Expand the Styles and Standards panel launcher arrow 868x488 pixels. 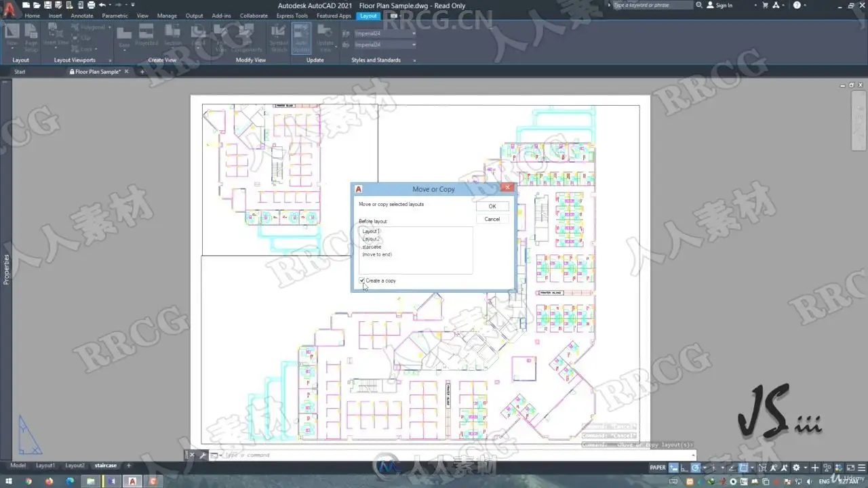[x=414, y=60]
